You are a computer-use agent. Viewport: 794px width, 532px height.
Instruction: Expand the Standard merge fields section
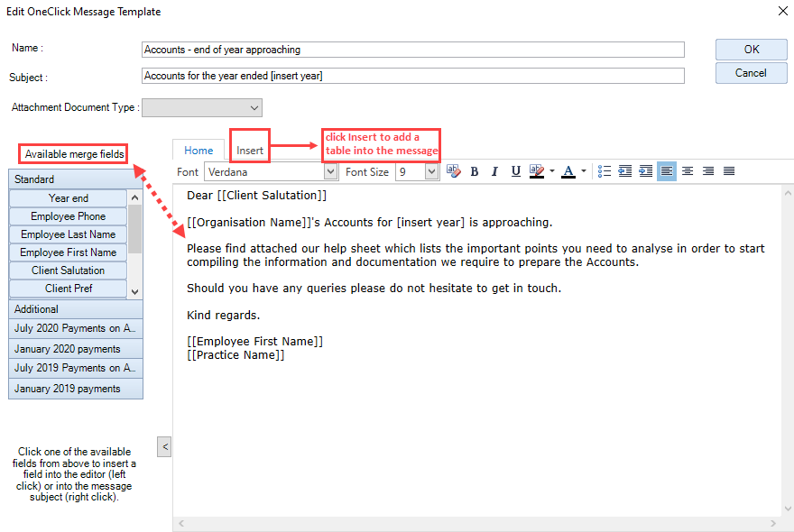point(76,179)
